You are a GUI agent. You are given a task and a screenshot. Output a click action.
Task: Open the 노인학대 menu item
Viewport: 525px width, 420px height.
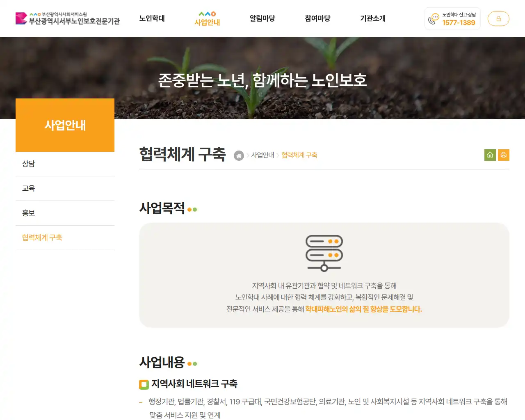[152, 18]
